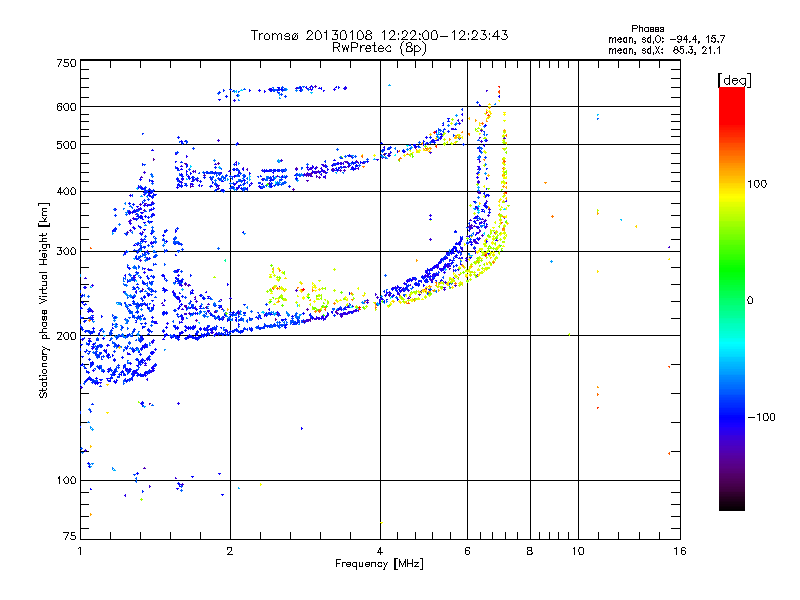Click the 'Frequency [MHz]' axis label
The height and width of the screenshot is (600, 800).
(379, 564)
